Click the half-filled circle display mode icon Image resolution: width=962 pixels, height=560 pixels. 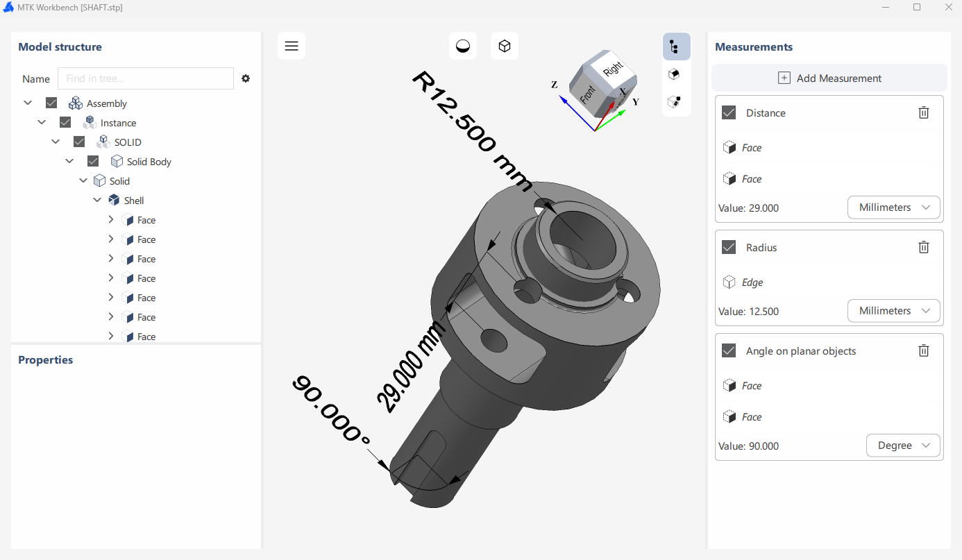(x=463, y=46)
